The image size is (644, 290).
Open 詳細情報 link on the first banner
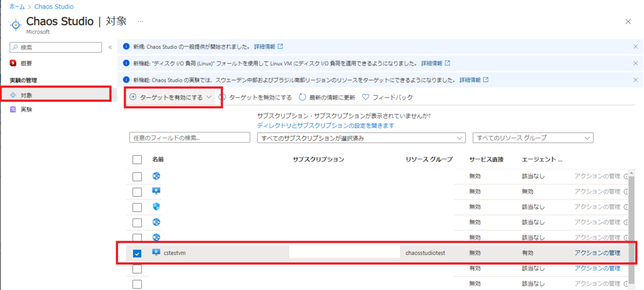pos(265,47)
